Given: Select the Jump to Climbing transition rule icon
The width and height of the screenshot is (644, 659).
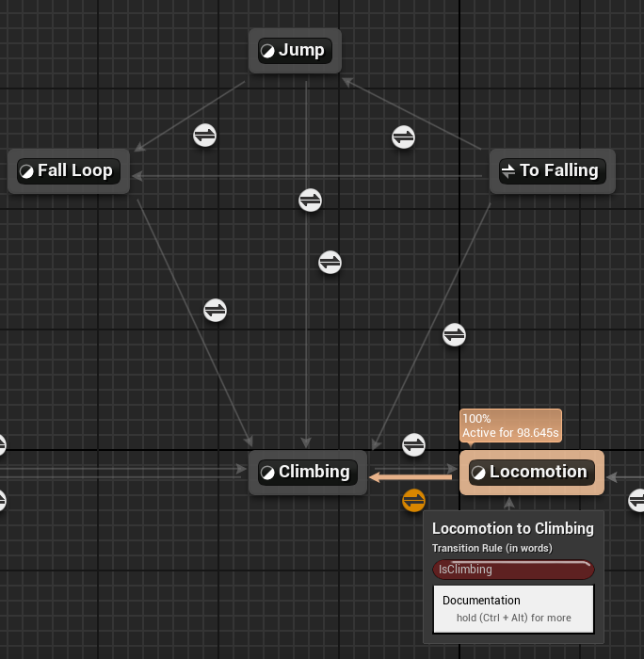Looking at the screenshot, I should 330,262.
